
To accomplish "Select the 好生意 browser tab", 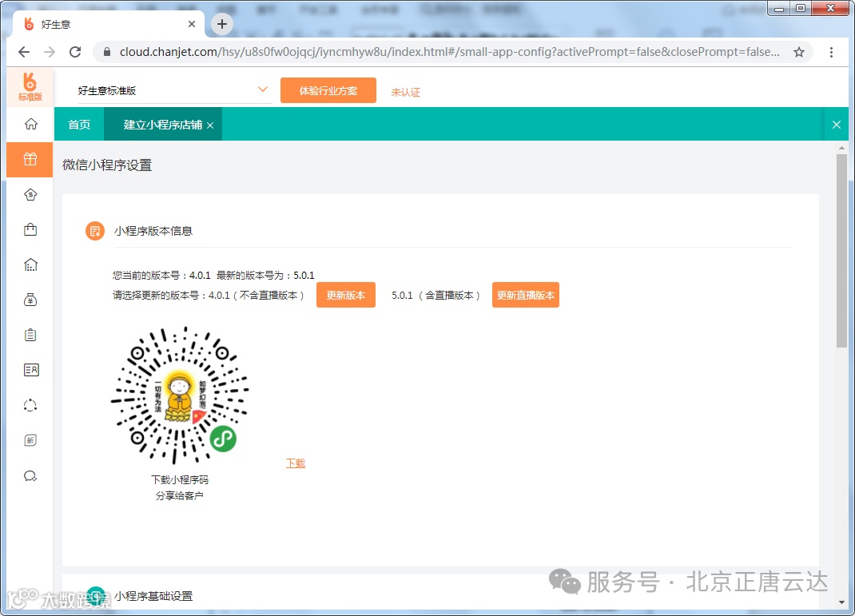I will (x=109, y=24).
